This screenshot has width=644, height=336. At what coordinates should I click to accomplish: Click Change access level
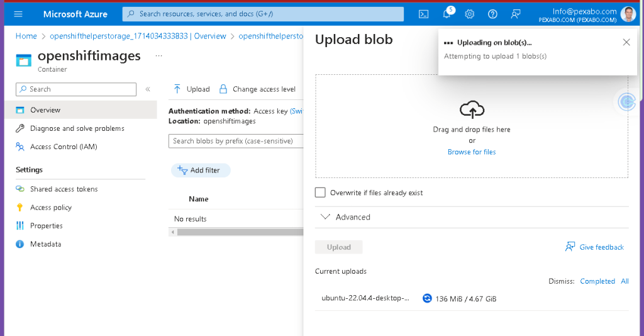(x=257, y=89)
